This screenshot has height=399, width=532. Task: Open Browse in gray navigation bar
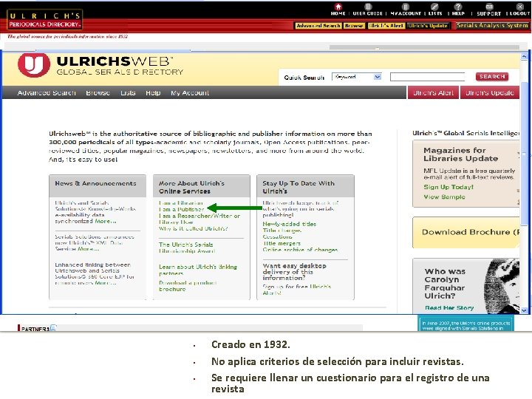coord(98,92)
